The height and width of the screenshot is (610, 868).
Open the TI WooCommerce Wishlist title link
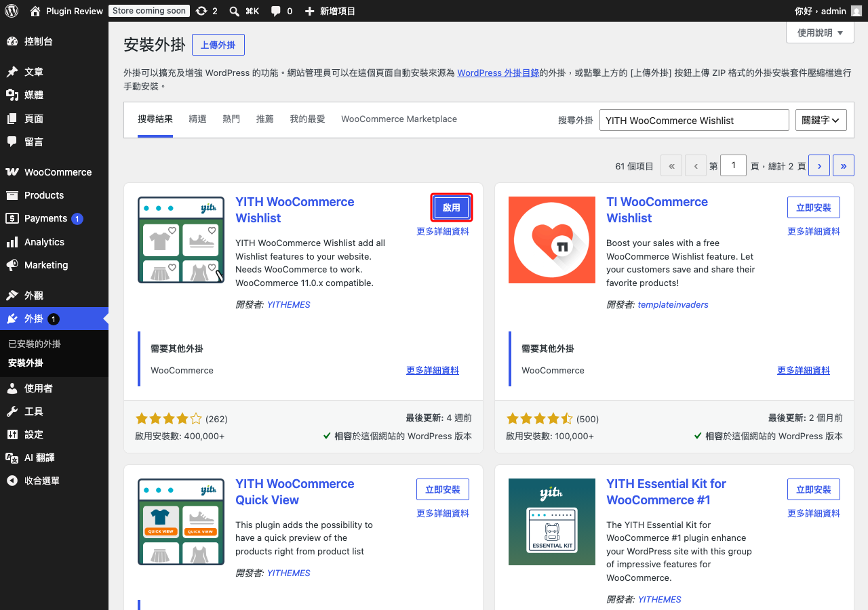coord(657,210)
